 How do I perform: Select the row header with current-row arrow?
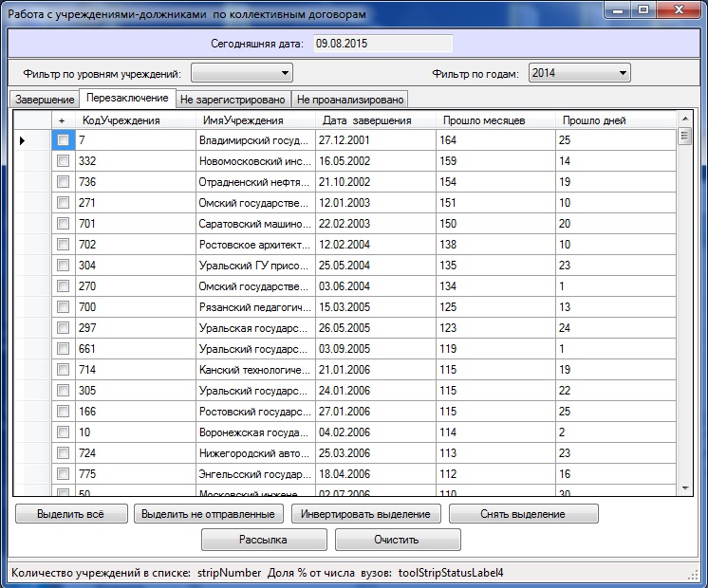click(32, 140)
